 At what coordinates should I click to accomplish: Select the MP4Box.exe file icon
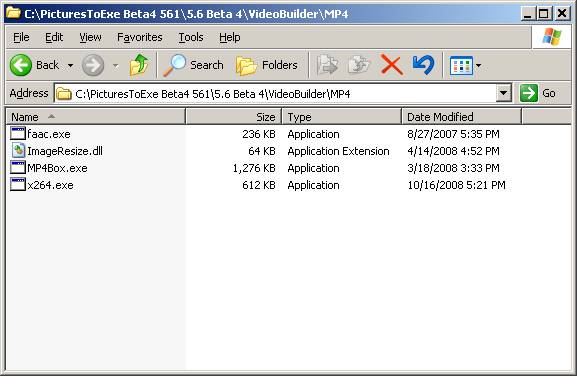pyautogui.click(x=17, y=167)
